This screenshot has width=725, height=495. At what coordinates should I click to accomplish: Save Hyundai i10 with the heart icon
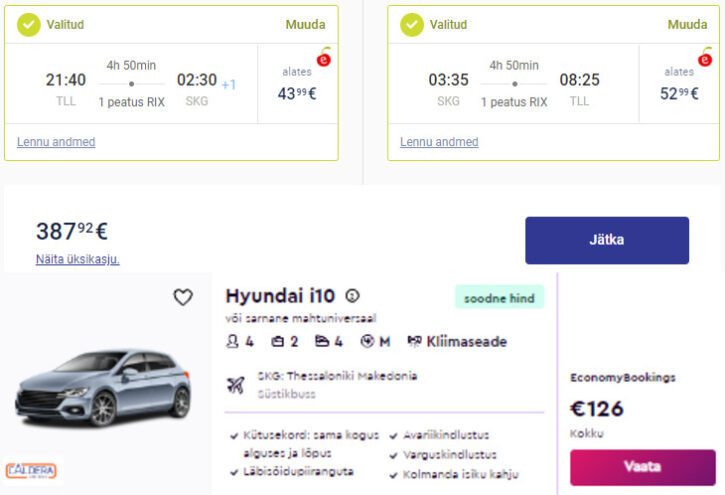click(182, 297)
